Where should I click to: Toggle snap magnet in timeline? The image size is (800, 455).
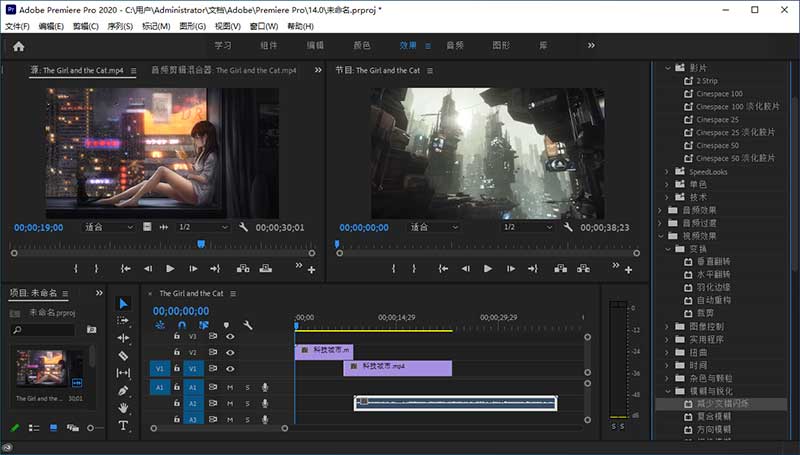tap(182, 325)
